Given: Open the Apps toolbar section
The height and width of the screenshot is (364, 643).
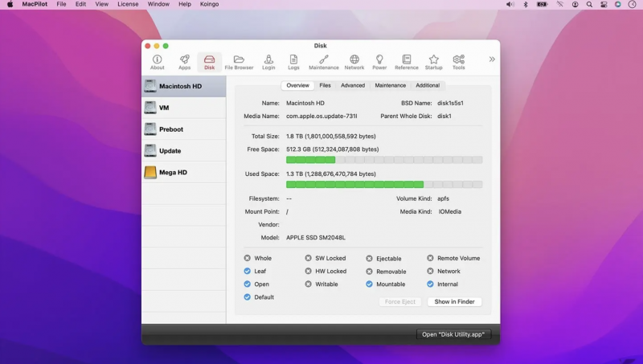Looking at the screenshot, I should tap(185, 63).
